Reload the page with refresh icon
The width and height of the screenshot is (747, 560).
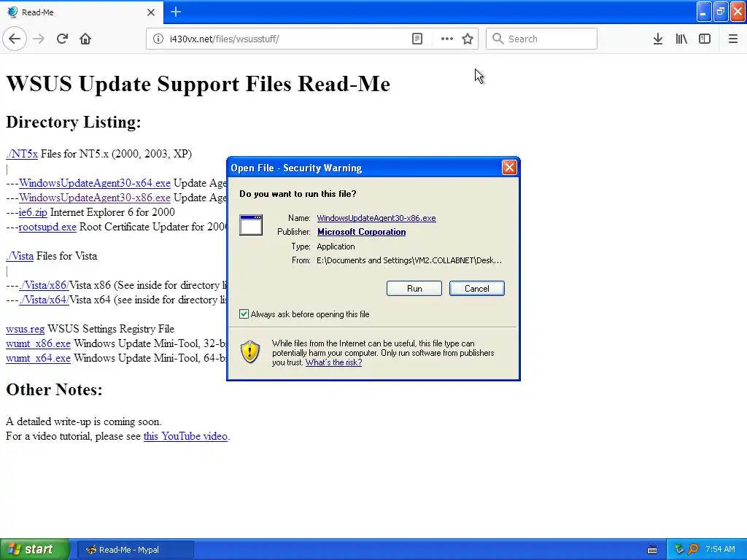[62, 39]
